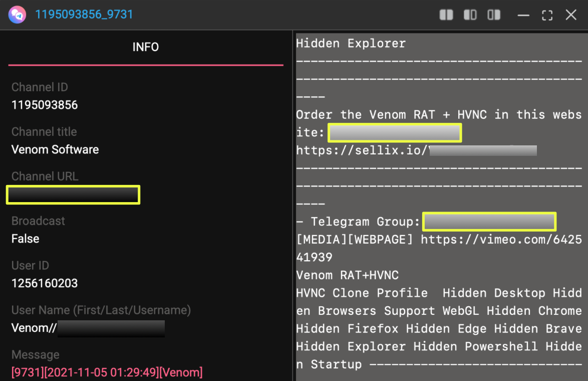Viewport: 588px width, 381px height.
Task: Click the highlighted Telegram Group link
Action: click(489, 222)
